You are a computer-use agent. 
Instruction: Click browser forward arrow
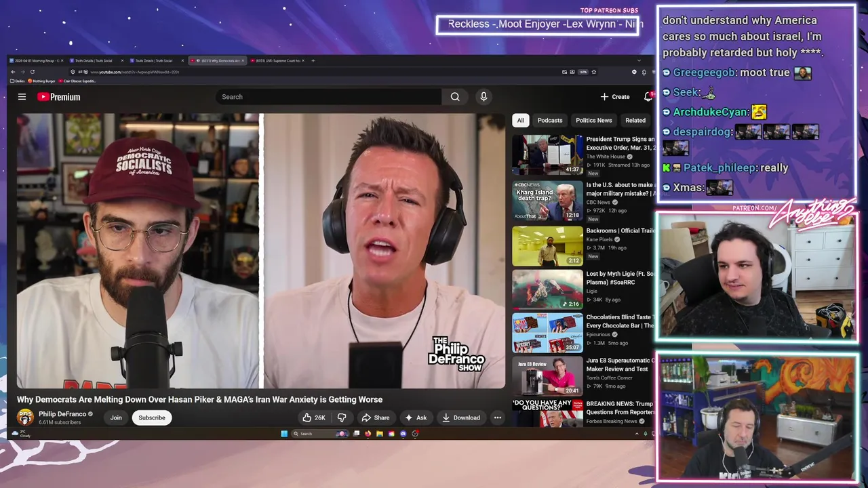coord(22,72)
